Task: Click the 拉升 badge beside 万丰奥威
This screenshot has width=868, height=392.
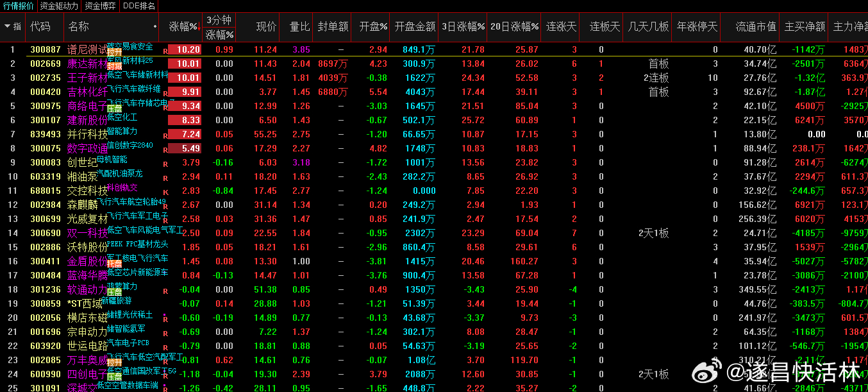Action: click(114, 362)
